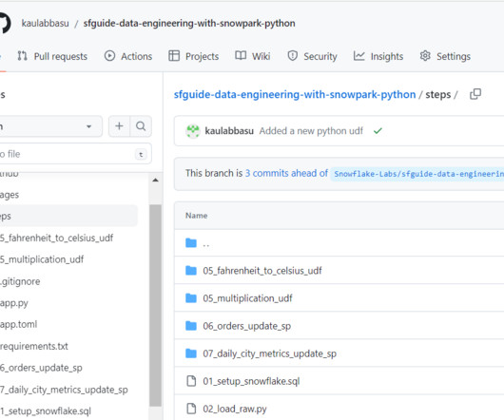This screenshot has width=504, height=420.
Task: Switch to the Projects tab
Action: pyautogui.click(x=194, y=56)
